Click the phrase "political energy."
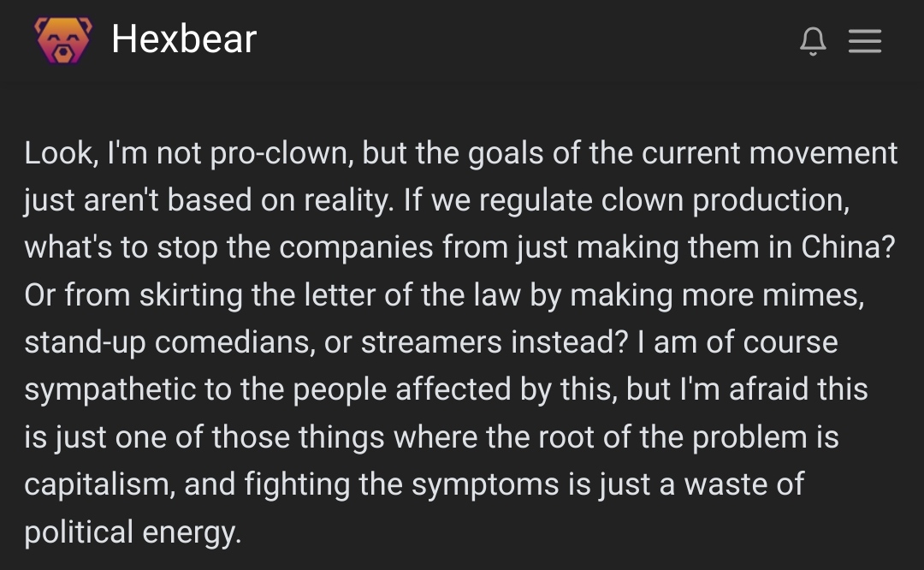This screenshot has width=924, height=570. coord(133,532)
